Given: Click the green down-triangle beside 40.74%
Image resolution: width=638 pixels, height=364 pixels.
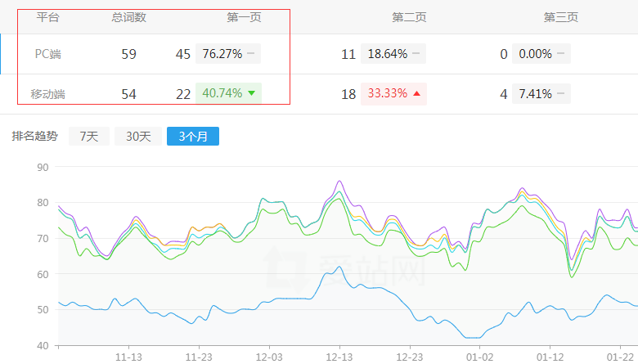Looking at the screenshot, I should (252, 93).
